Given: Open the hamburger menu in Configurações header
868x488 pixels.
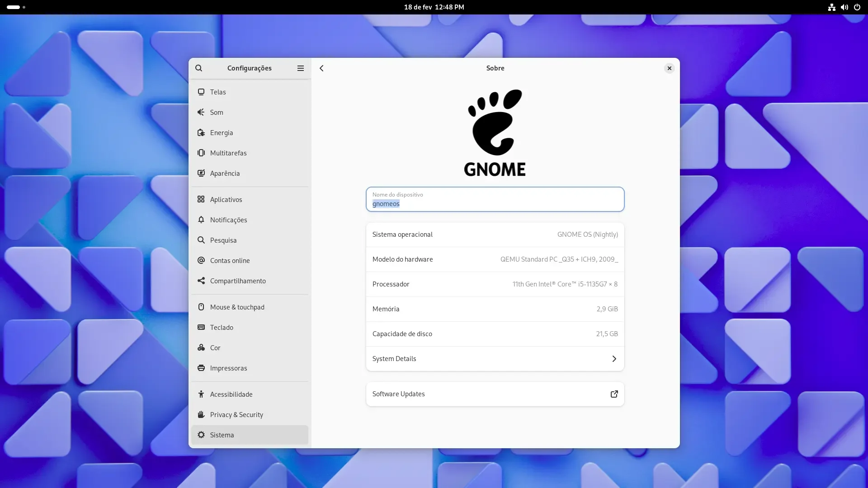Looking at the screenshot, I should 300,68.
